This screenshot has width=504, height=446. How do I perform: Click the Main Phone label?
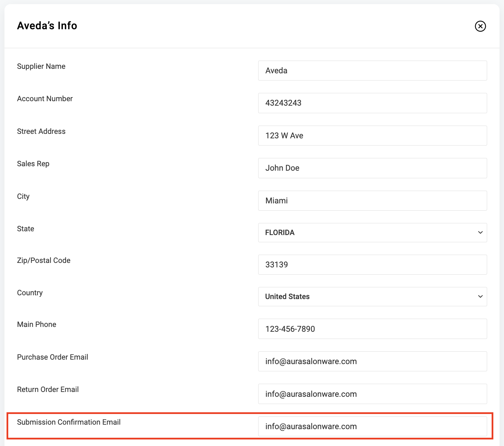pos(37,325)
